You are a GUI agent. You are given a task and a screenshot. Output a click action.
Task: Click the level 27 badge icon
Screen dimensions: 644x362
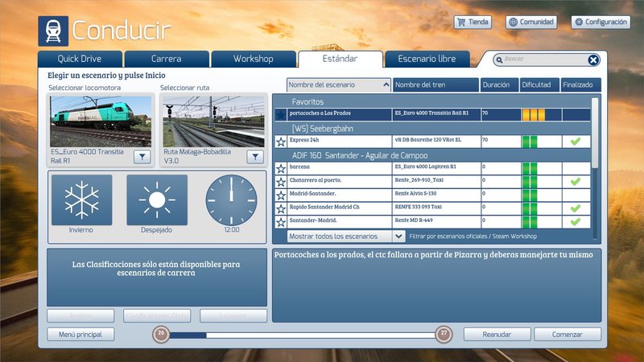(x=444, y=334)
